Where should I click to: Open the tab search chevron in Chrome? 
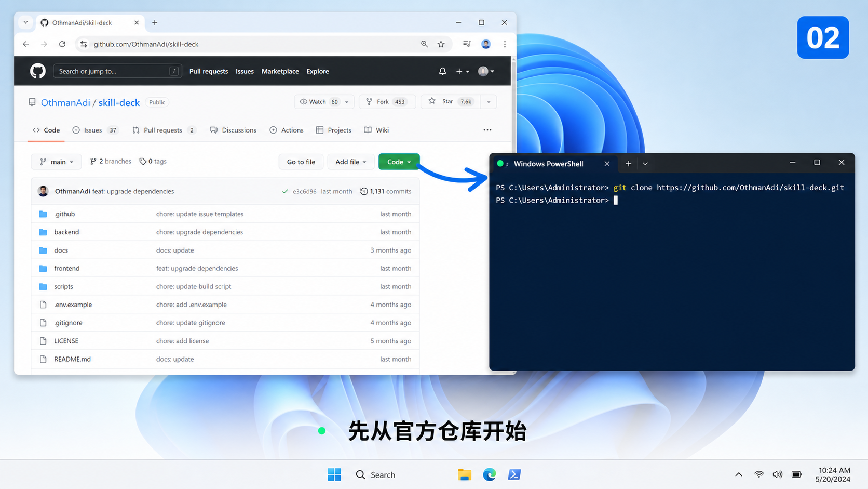pos(25,22)
